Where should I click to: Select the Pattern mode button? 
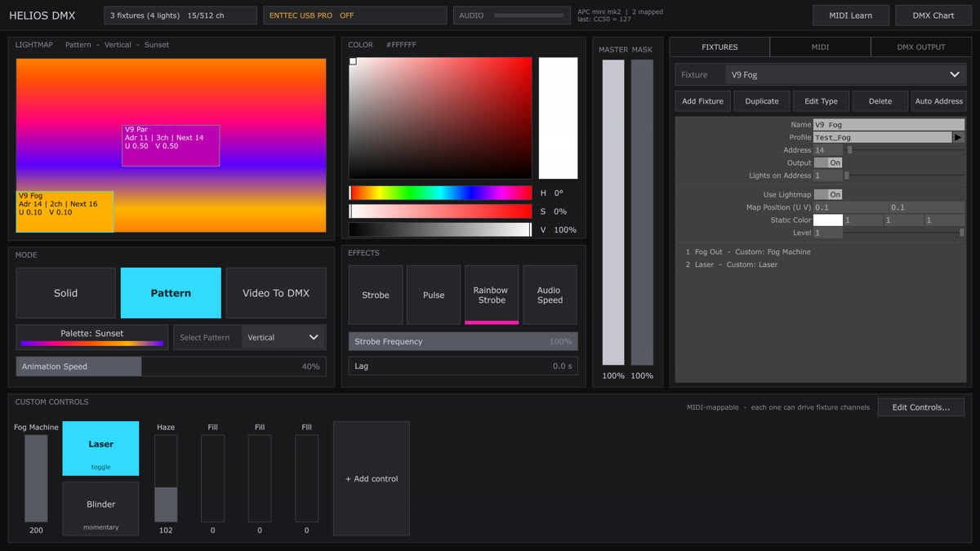tap(171, 293)
